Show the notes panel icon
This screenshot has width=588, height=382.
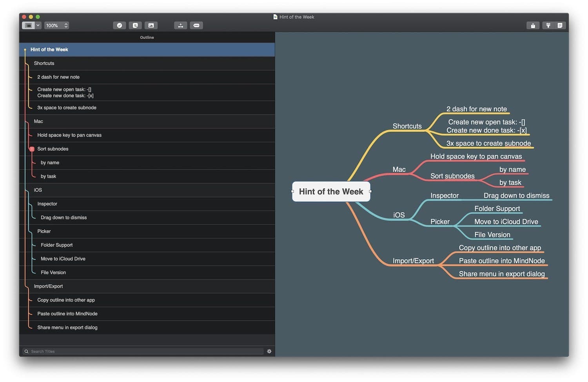pyautogui.click(x=560, y=25)
